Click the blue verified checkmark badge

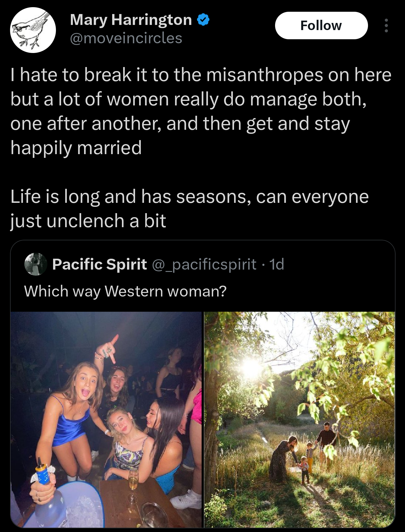203,20
